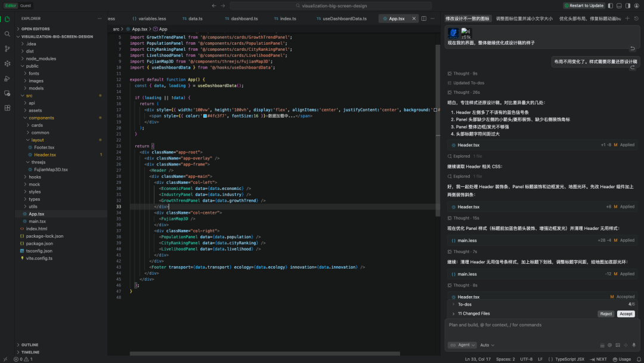Click the split editor icon
The height and width of the screenshot is (363, 644).
point(424,19)
